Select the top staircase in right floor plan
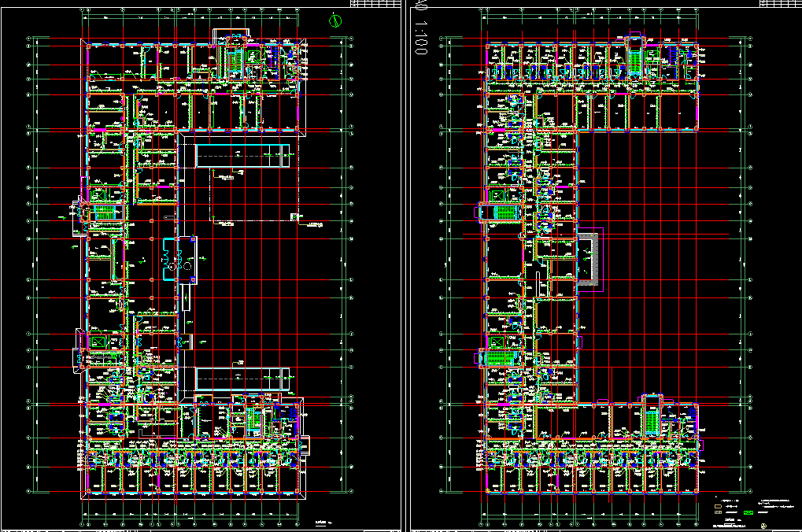Image resolution: width=802 pixels, height=532 pixels. 634,59
